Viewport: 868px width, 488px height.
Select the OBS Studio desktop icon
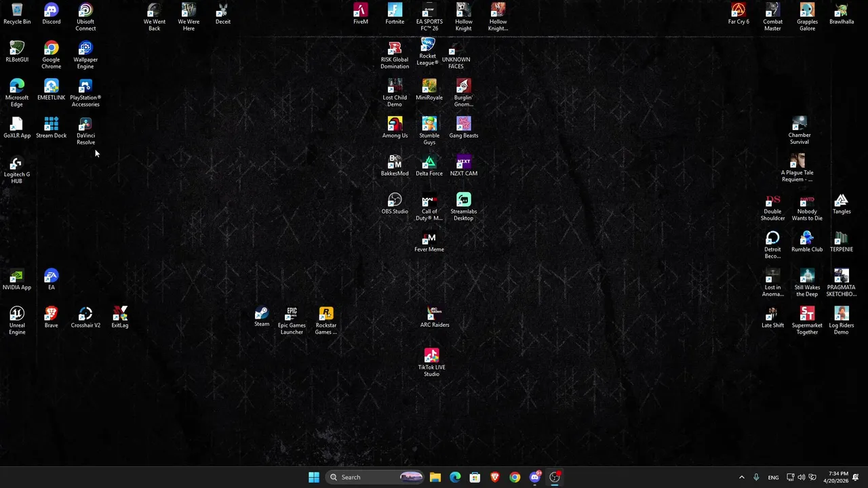tap(395, 203)
